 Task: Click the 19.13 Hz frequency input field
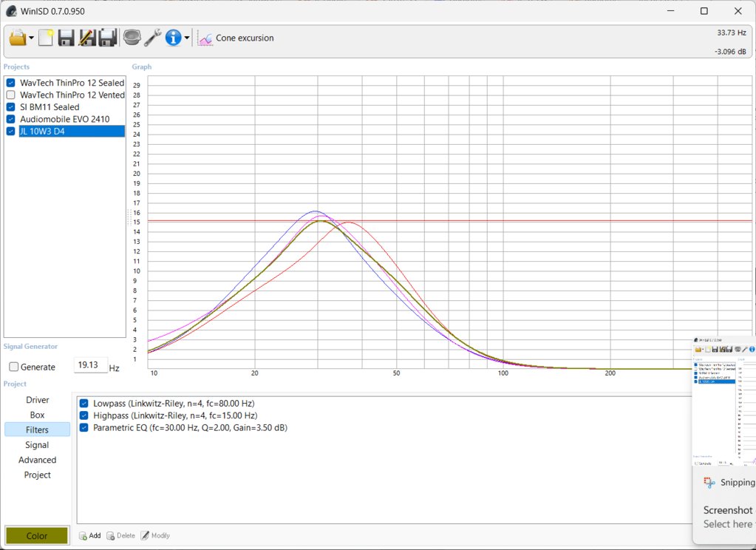coord(90,364)
